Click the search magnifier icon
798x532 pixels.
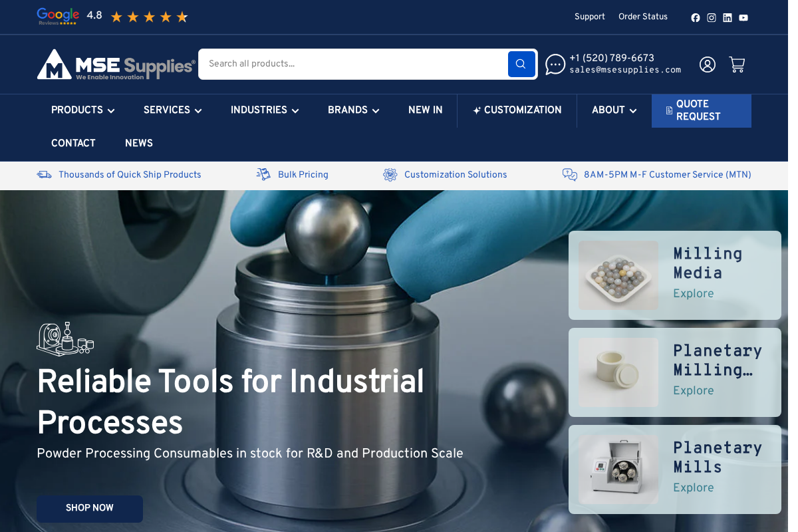pos(521,64)
